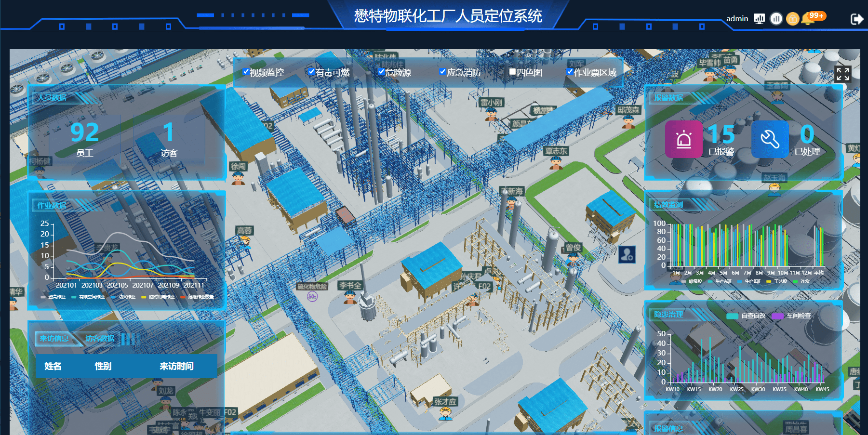
Task: Click the 隐患治理 panel title
Action: pyautogui.click(x=668, y=315)
